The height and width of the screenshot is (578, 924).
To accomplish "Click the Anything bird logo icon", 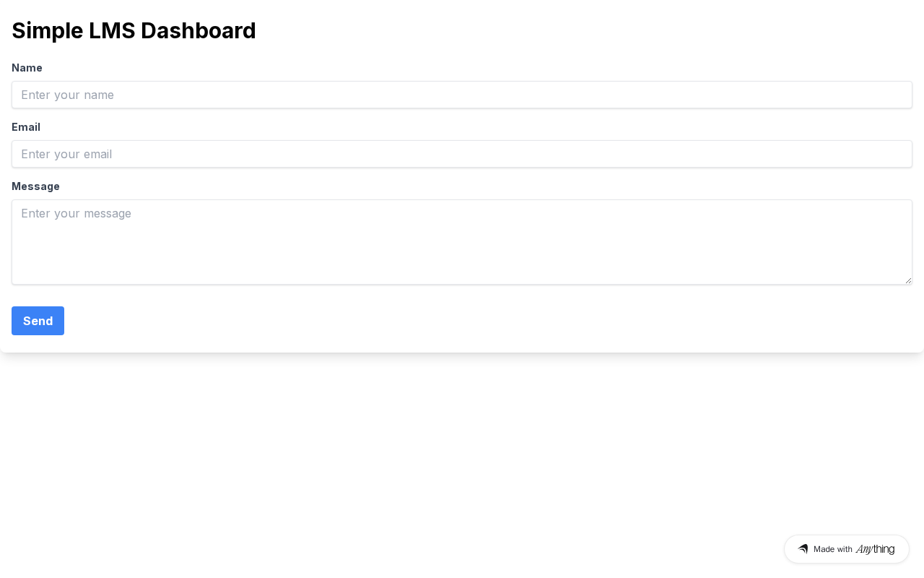I will click(x=803, y=549).
